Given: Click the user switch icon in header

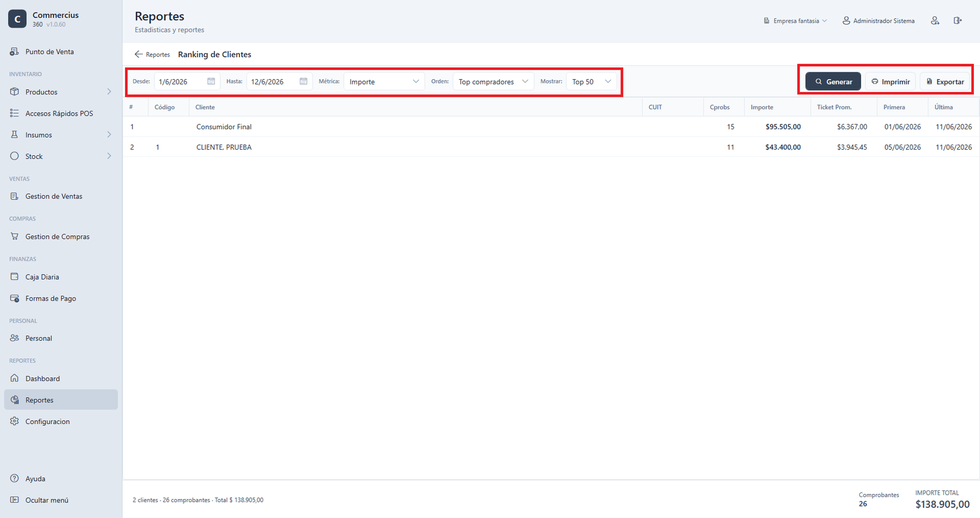Looking at the screenshot, I should pyautogui.click(x=935, y=21).
